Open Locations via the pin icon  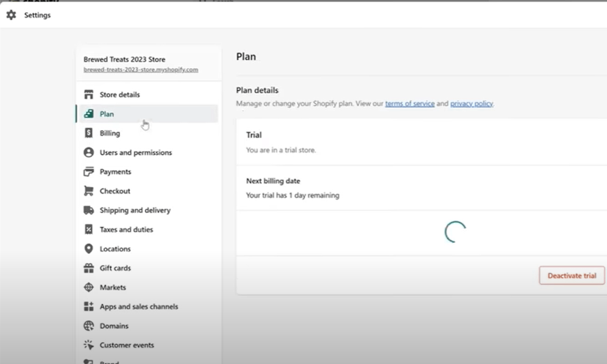[88, 248]
